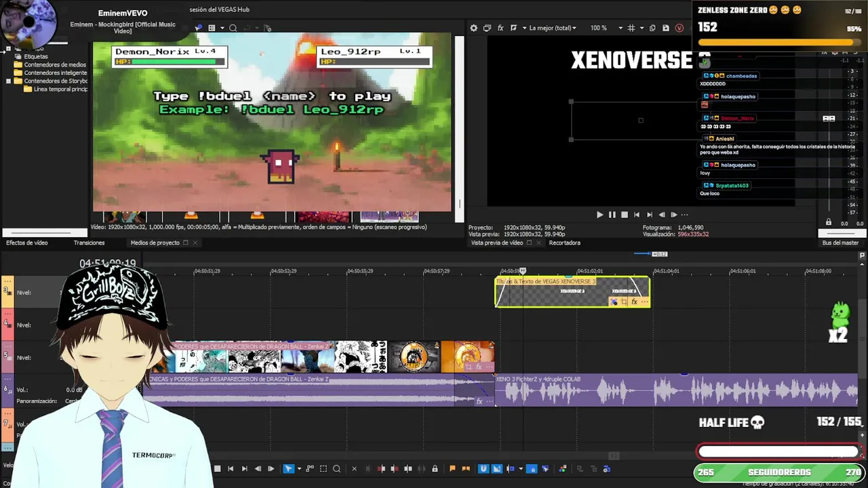Select the Envelope edit tool
This screenshot has height=488, width=868.
pos(310,468)
